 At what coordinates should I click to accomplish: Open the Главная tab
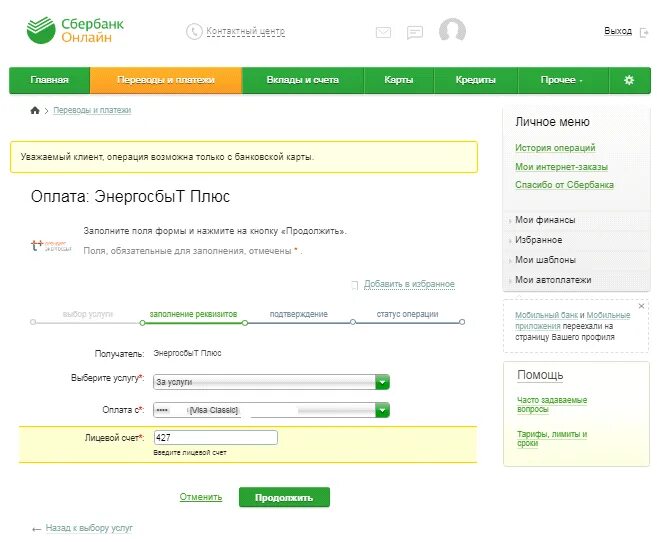pyautogui.click(x=49, y=80)
